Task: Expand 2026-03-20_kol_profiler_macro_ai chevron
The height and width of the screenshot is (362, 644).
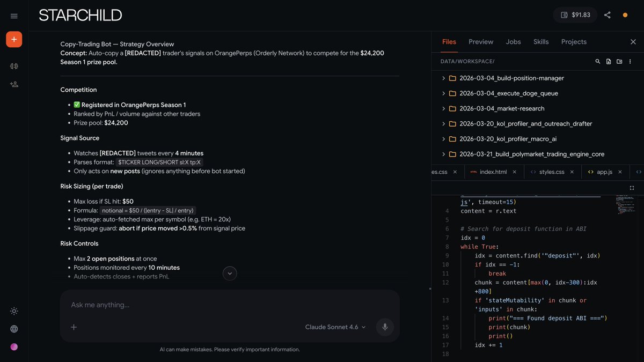Action: (x=443, y=139)
